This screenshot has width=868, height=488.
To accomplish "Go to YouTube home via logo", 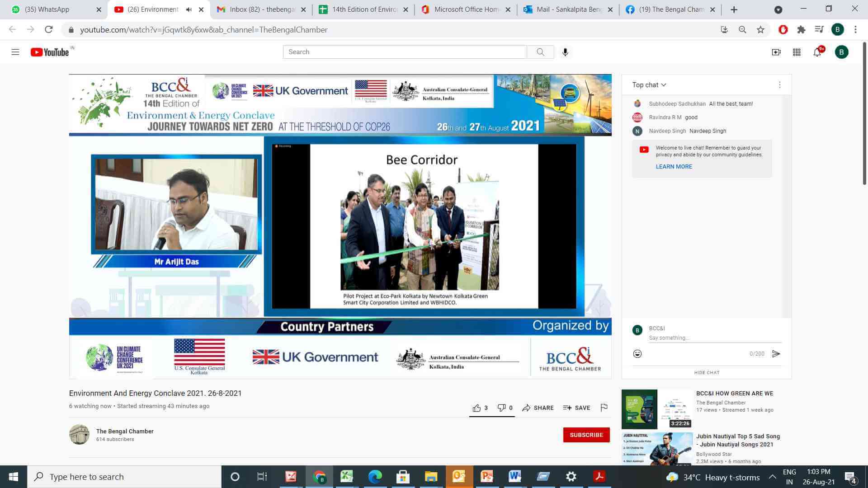I will 50,52.
